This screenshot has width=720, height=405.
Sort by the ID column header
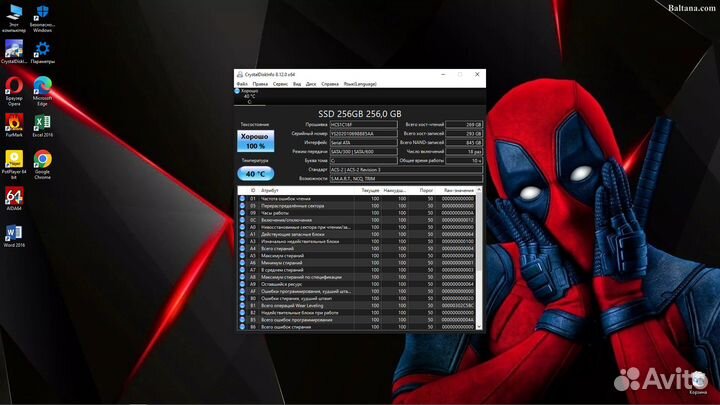[253, 190]
